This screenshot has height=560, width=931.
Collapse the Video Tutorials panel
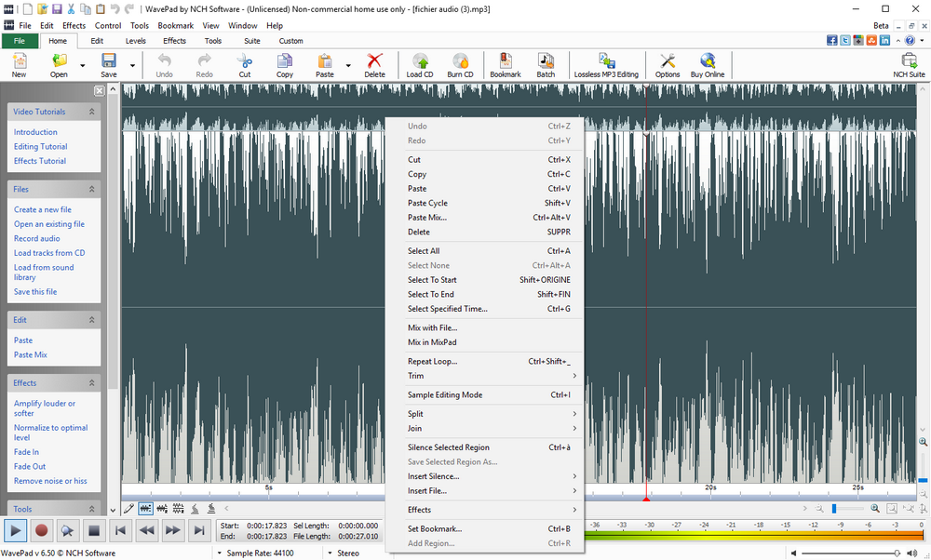coord(91,112)
